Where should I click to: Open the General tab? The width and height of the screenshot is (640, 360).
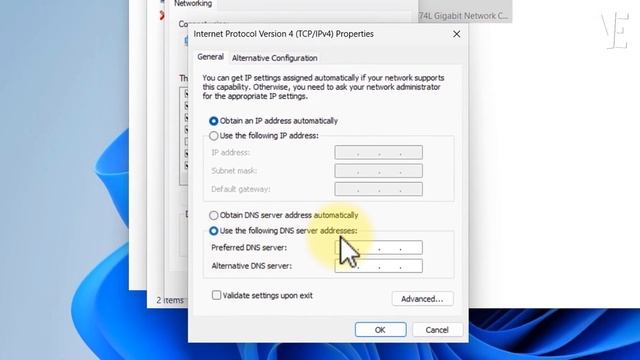tap(210, 57)
